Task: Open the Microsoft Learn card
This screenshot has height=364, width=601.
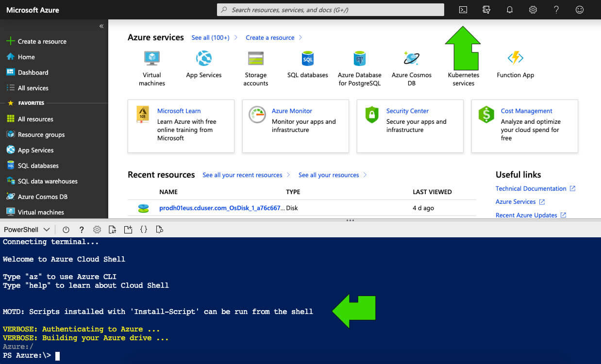Action: 181,126
